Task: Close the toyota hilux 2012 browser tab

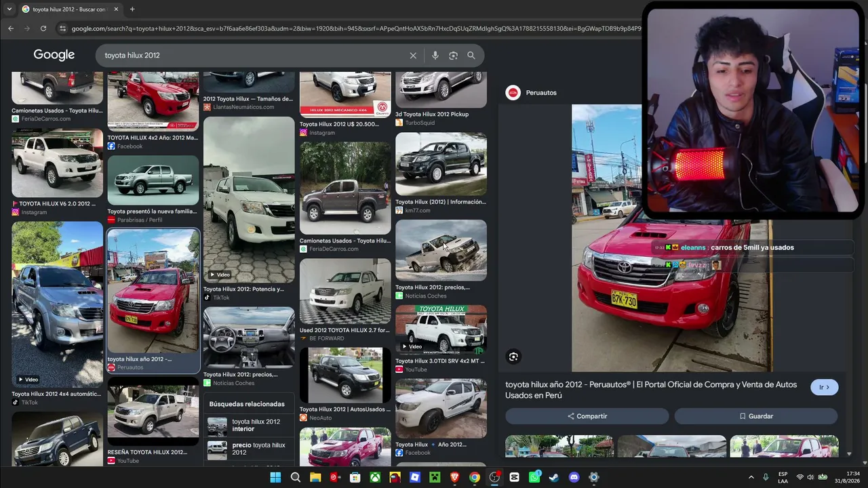Action: 116,9
